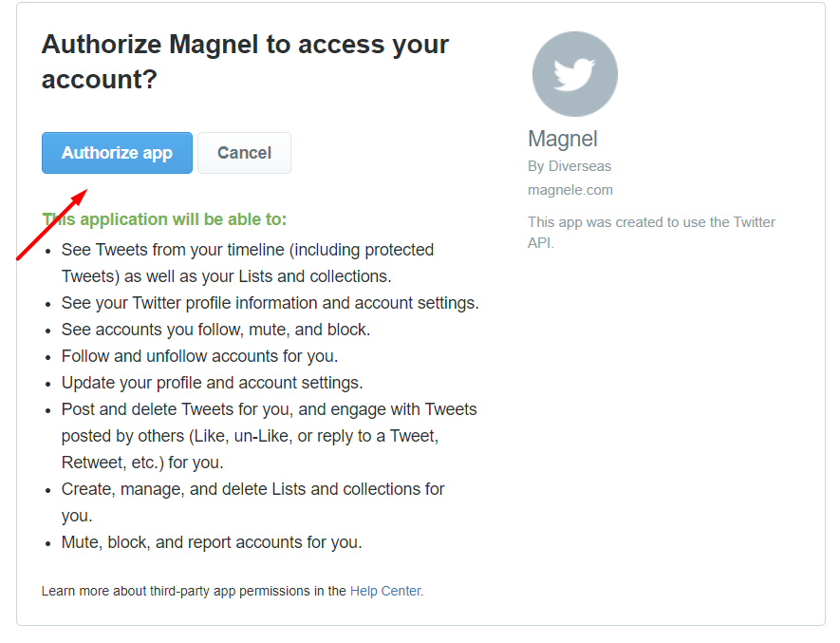This screenshot has height=643, width=840.
Task: Click the By Diverseas developer text
Action: [x=569, y=166]
